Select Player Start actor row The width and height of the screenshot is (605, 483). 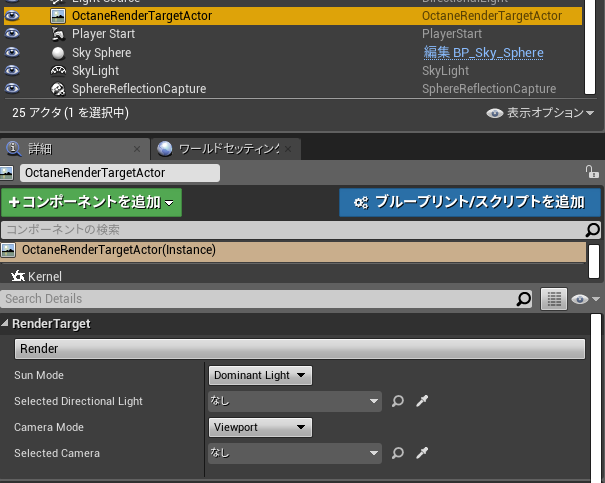click(293, 34)
